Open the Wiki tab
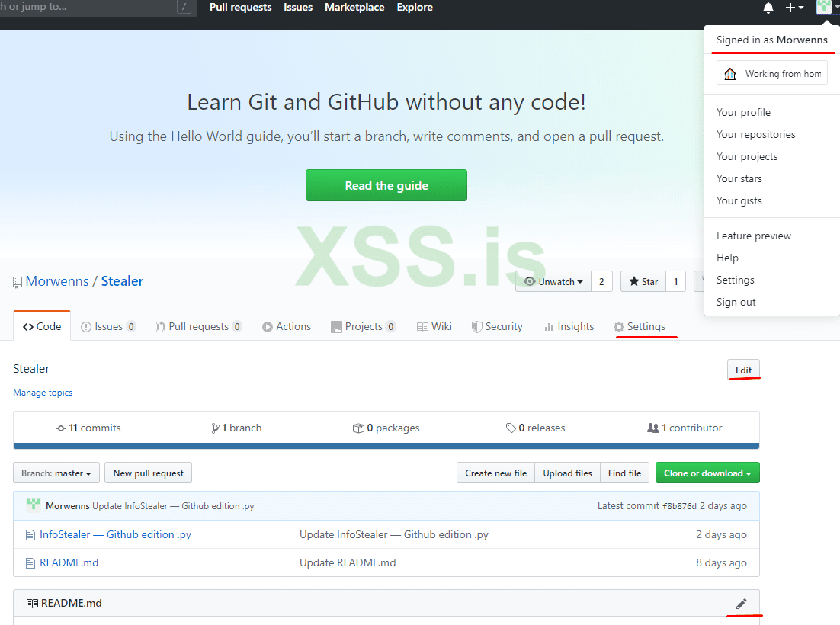The height and width of the screenshot is (625, 840). 434,327
